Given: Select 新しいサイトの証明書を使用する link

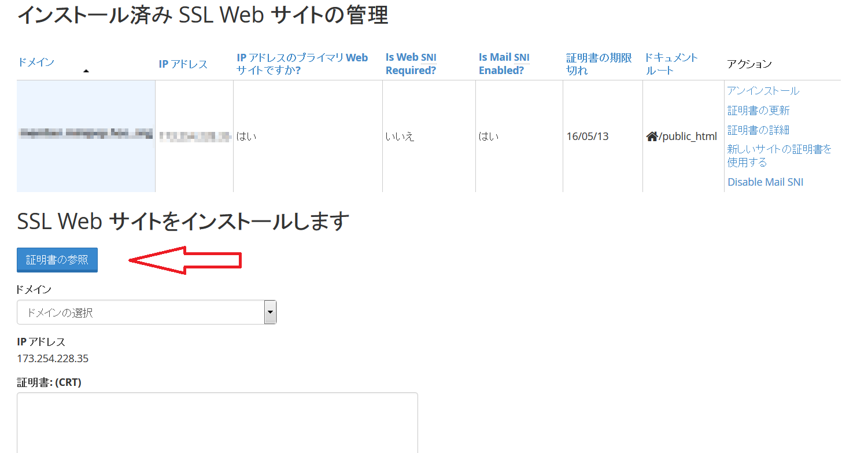Looking at the screenshot, I should point(779,156).
